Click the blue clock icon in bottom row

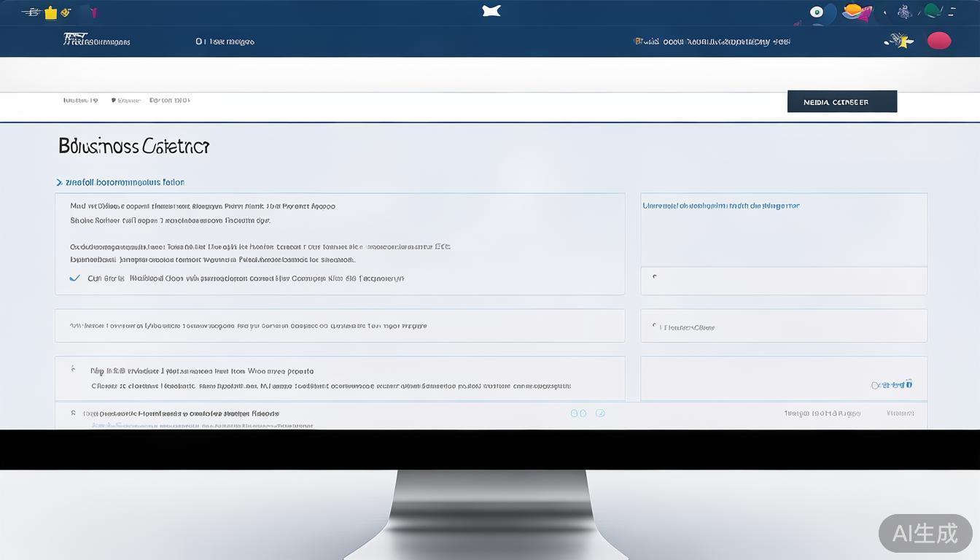(x=600, y=413)
